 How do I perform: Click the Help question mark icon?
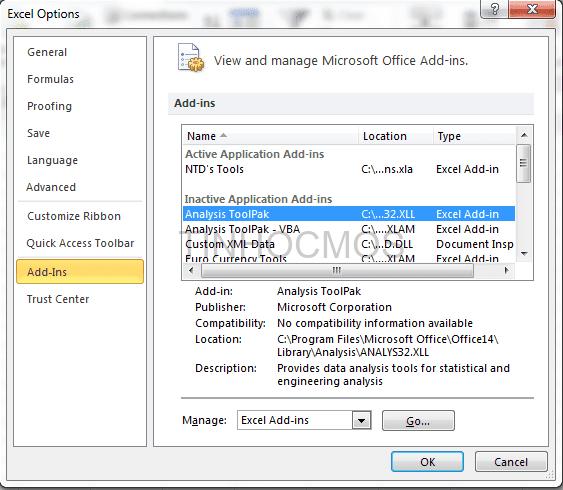coord(494,9)
